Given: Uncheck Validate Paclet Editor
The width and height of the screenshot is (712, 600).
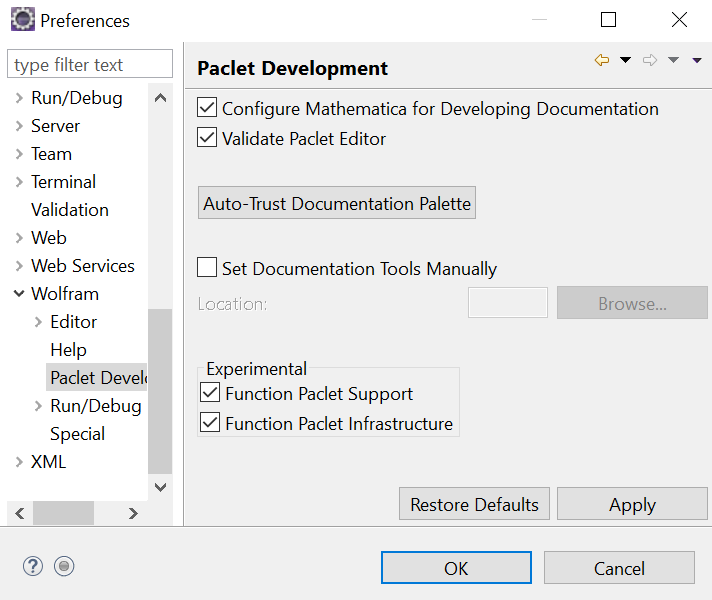Looking at the screenshot, I should pos(207,138).
